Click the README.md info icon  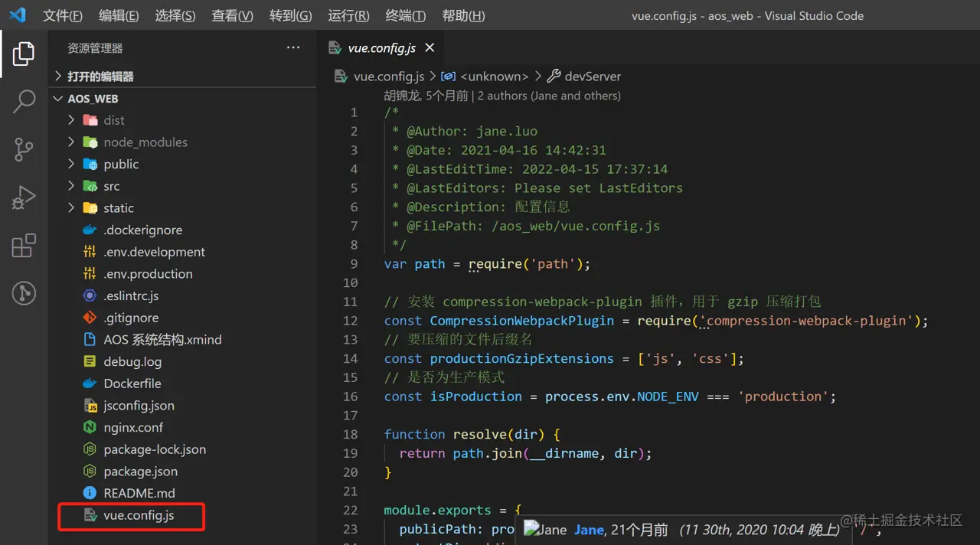tap(90, 493)
